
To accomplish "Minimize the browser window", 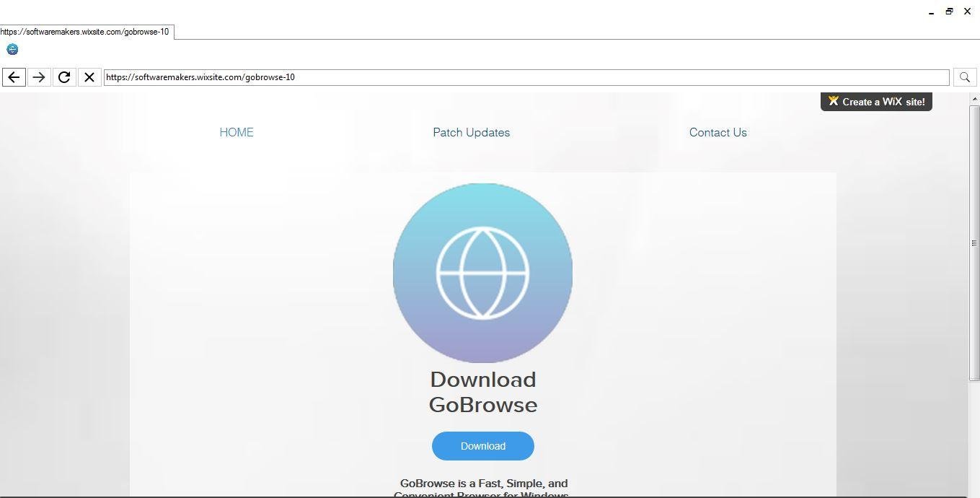I will click(932, 12).
